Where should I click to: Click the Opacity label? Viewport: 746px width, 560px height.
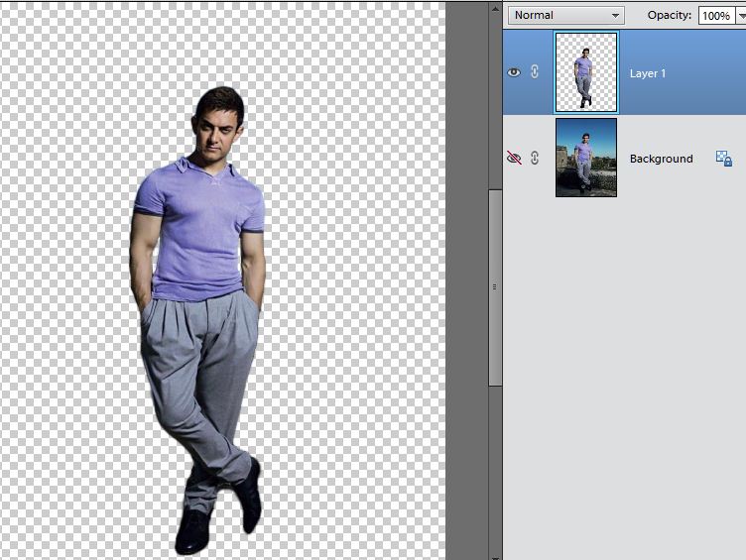(x=669, y=15)
